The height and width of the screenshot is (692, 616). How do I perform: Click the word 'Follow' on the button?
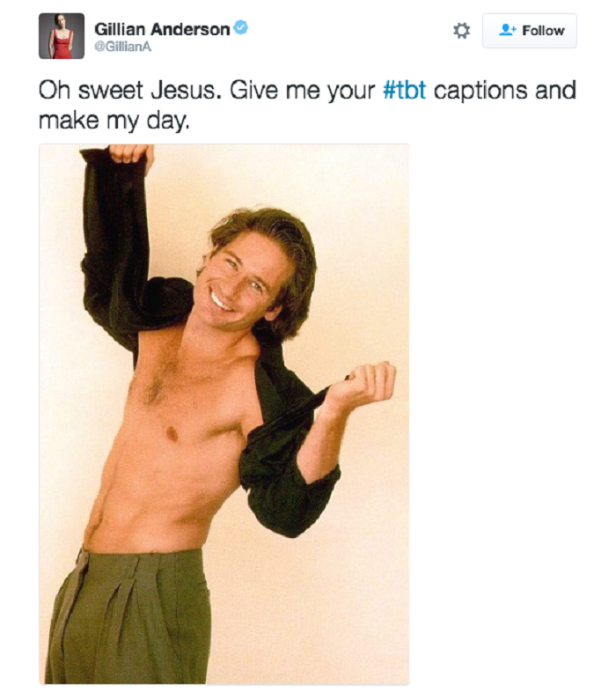[x=543, y=31]
